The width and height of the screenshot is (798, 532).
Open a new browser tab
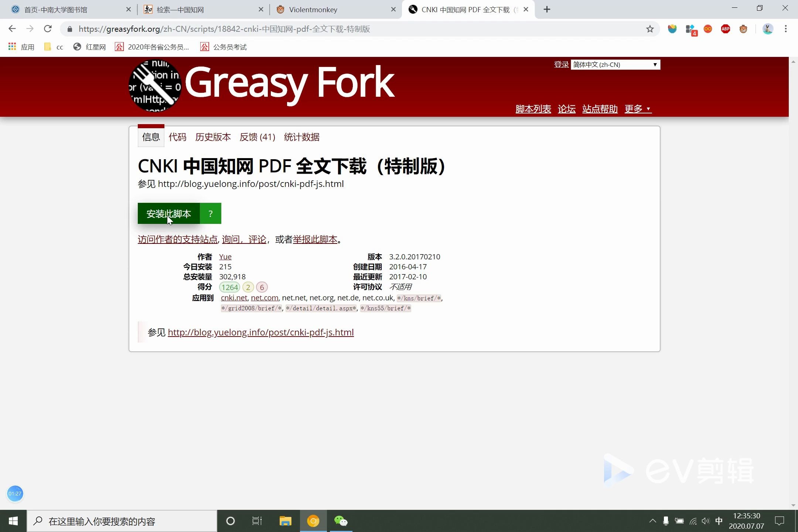[x=547, y=10]
